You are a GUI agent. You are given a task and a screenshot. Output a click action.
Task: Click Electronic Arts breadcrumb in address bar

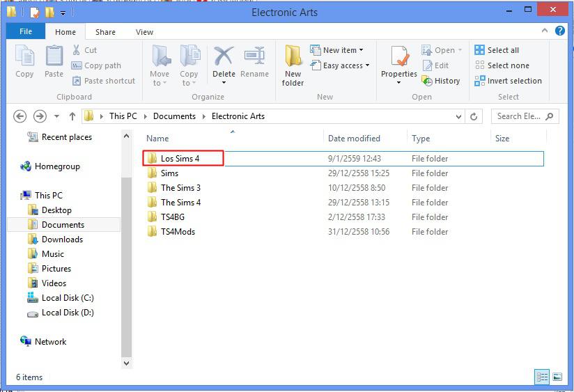(x=238, y=116)
